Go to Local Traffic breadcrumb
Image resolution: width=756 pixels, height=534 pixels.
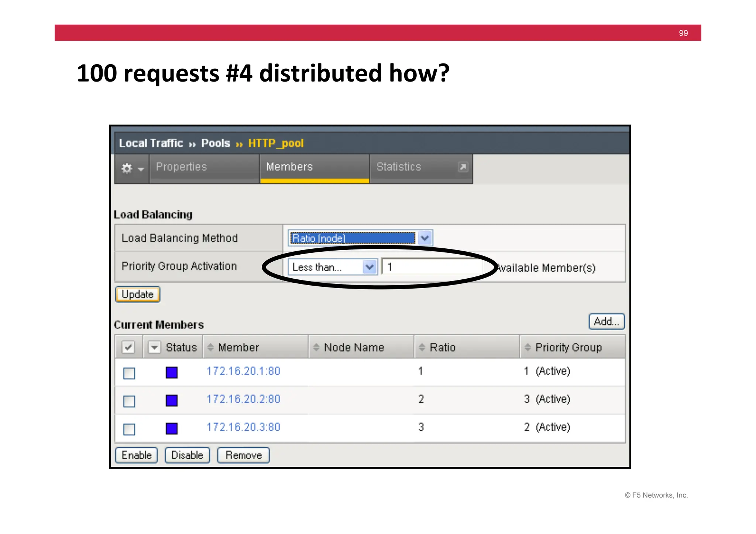(151, 143)
